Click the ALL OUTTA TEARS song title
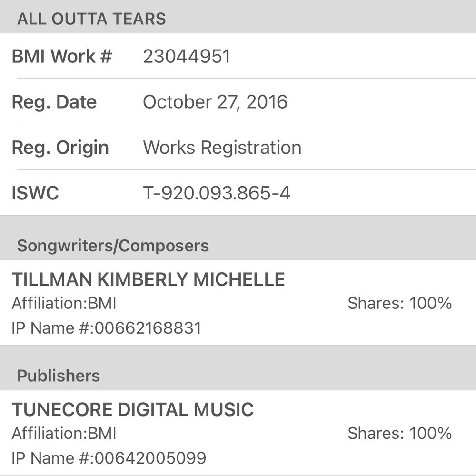The image size is (476, 476). pyautogui.click(x=91, y=19)
